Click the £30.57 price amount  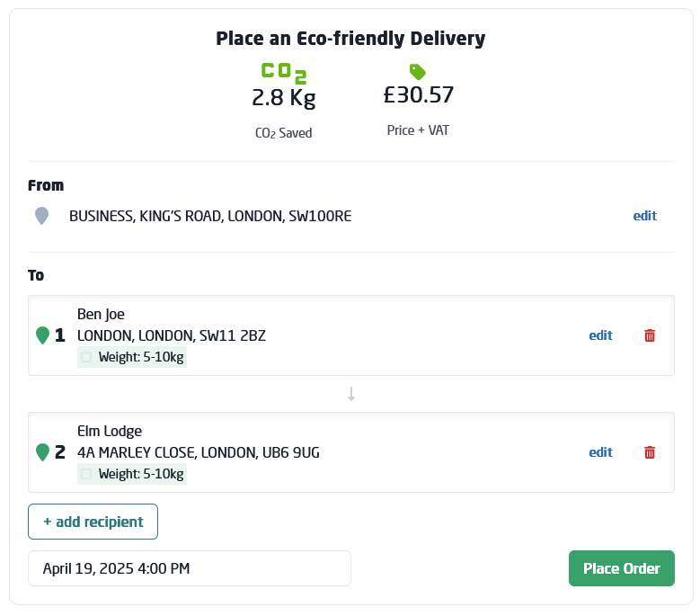click(x=418, y=95)
